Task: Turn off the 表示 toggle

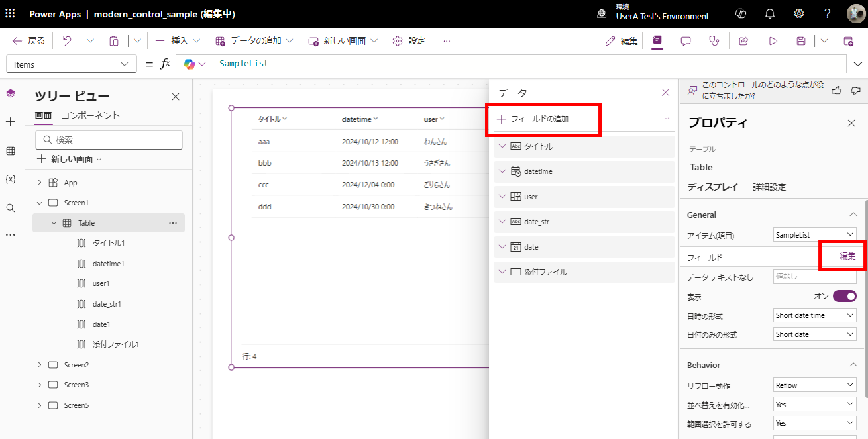Action: pos(843,296)
